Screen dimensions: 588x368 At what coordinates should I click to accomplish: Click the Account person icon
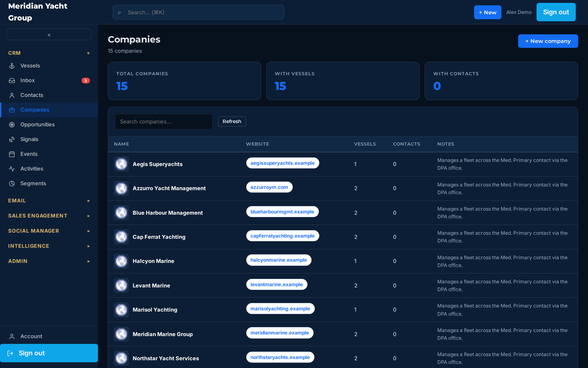pyautogui.click(x=12, y=336)
